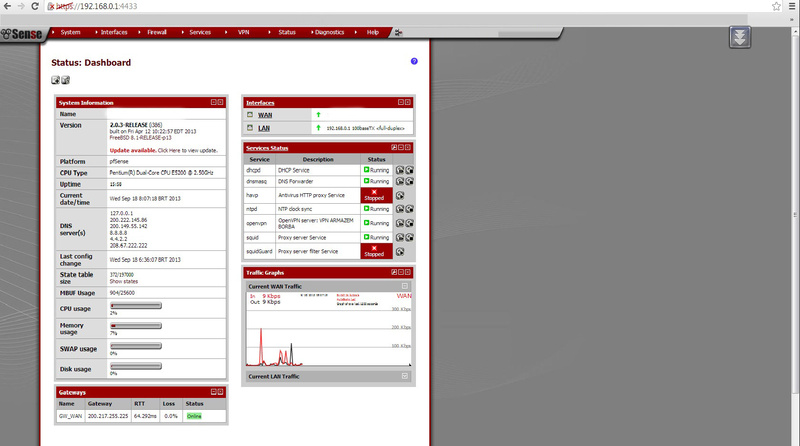Image resolution: width=800 pixels, height=446 pixels.
Task: Reload the page in the browser
Action: [35, 6]
